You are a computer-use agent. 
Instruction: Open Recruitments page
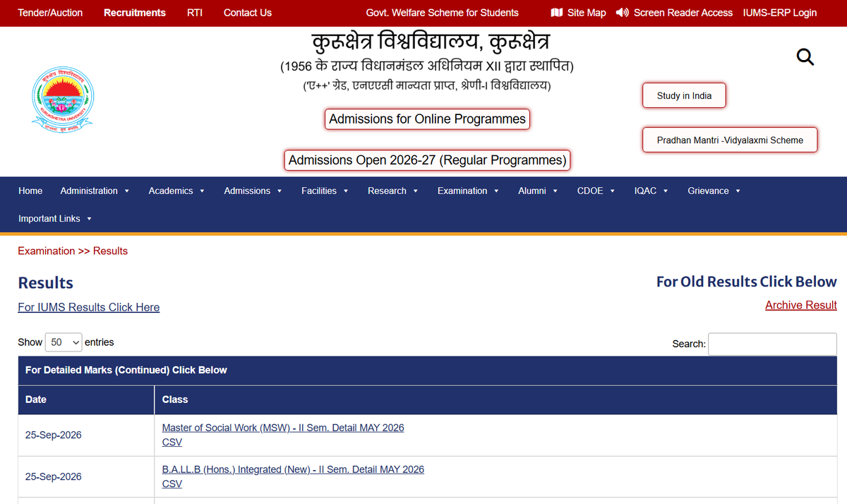tap(135, 13)
